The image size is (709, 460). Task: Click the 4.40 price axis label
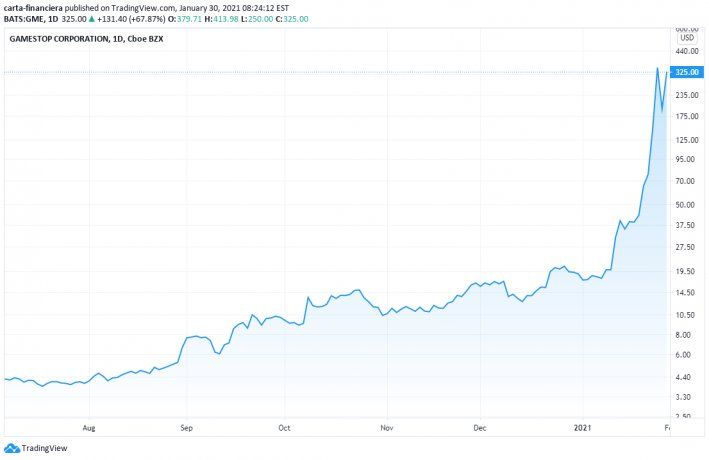[x=684, y=376]
